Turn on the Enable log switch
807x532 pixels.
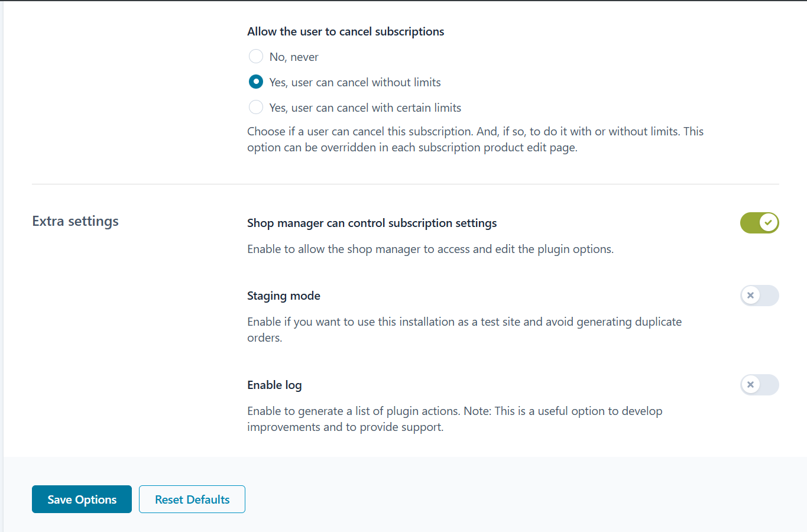point(759,385)
